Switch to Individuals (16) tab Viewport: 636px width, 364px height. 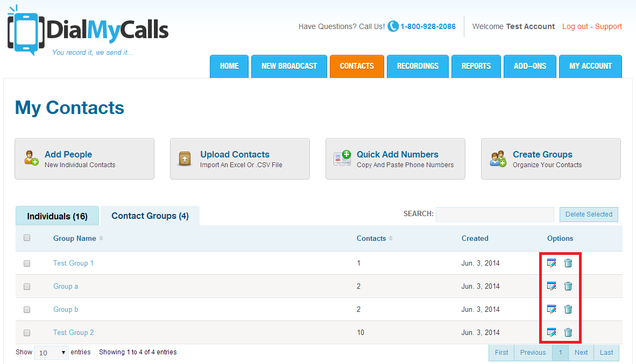[57, 216]
